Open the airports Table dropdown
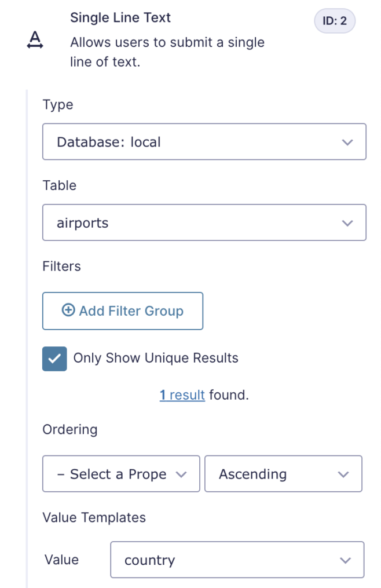Viewport: 381px width, 588px height. point(204,222)
